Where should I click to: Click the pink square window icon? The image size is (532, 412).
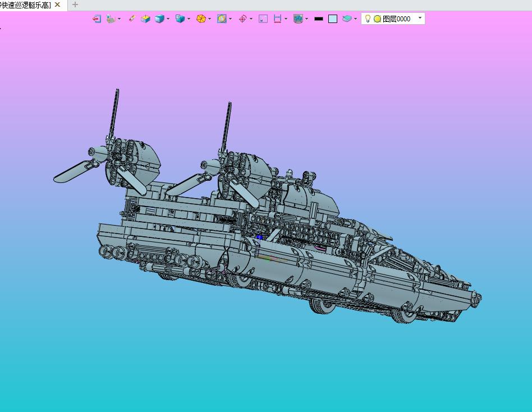[263, 19]
